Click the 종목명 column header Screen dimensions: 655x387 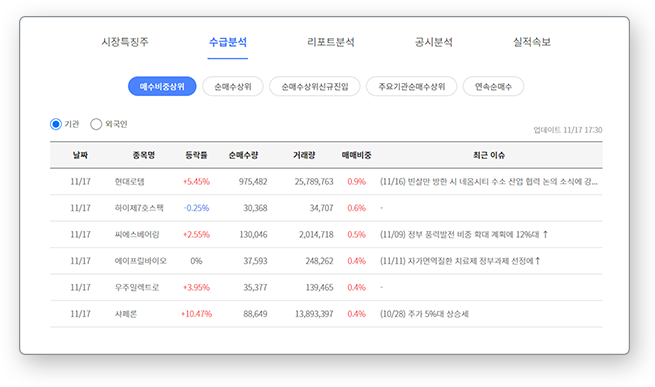[x=144, y=155]
